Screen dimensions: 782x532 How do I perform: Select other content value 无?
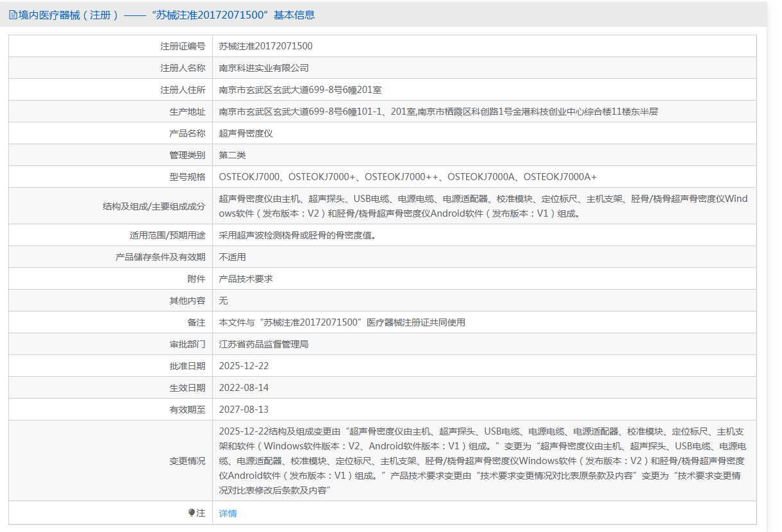pos(223,301)
